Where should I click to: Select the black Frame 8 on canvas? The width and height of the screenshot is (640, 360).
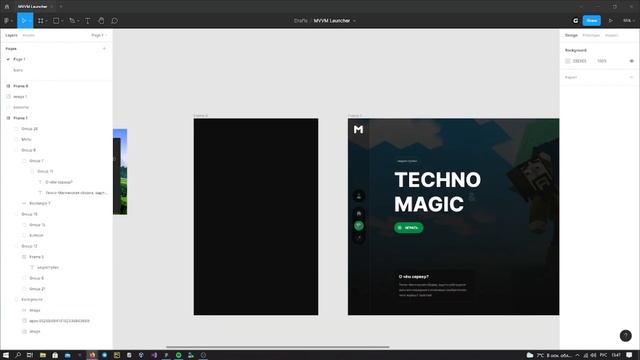(x=256, y=217)
